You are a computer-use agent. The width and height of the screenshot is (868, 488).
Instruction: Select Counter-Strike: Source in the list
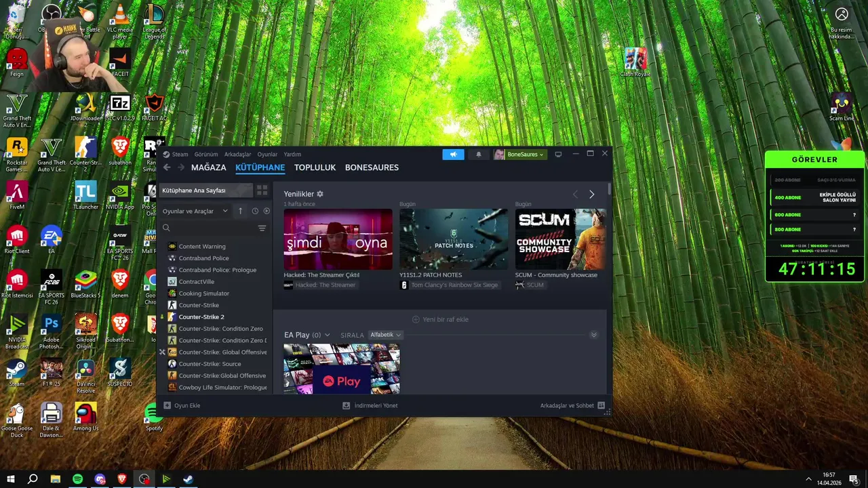pos(210,364)
